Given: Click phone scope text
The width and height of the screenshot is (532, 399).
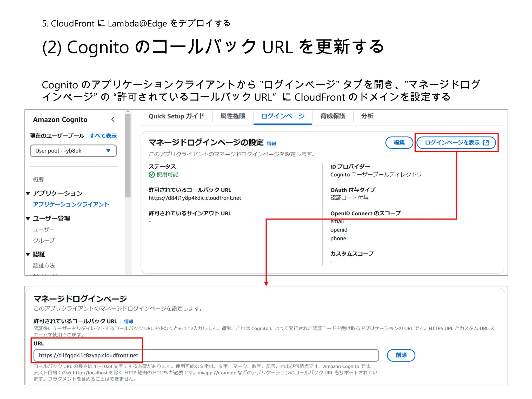Looking at the screenshot, I should (x=338, y=238).
